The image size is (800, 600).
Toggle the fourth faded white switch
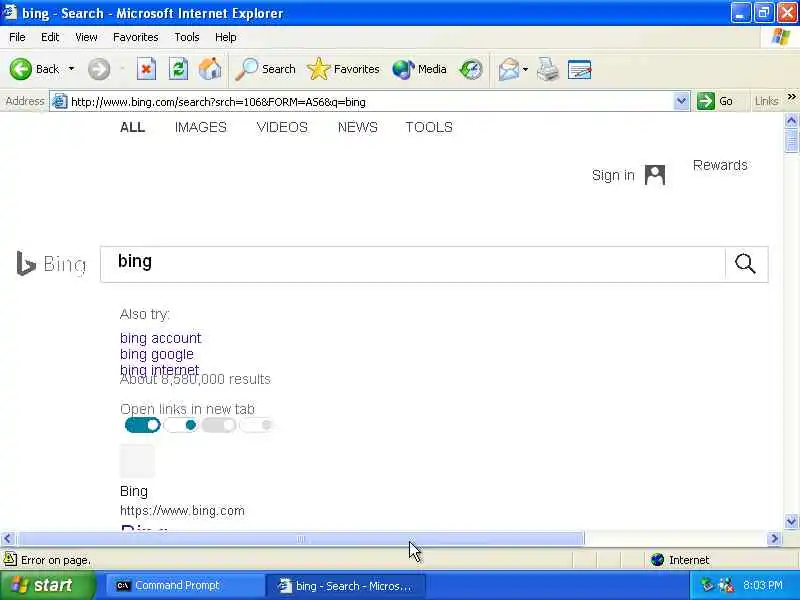[257, 425]
